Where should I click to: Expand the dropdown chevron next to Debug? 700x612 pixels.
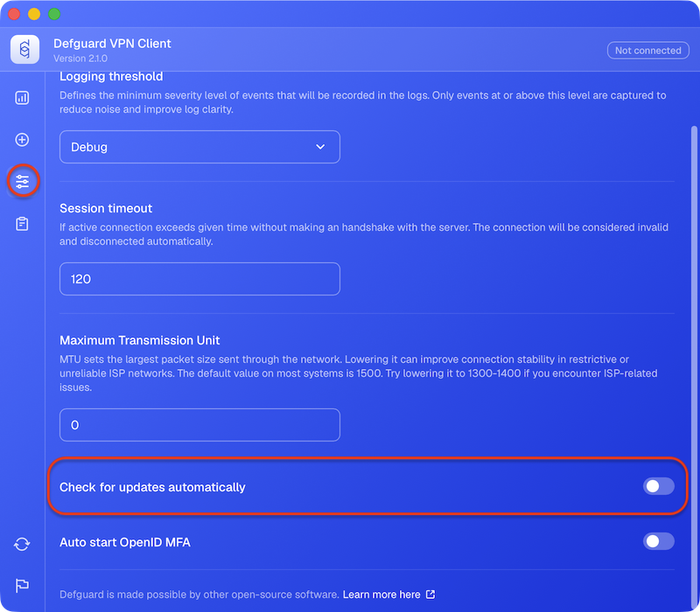point(320,147)
